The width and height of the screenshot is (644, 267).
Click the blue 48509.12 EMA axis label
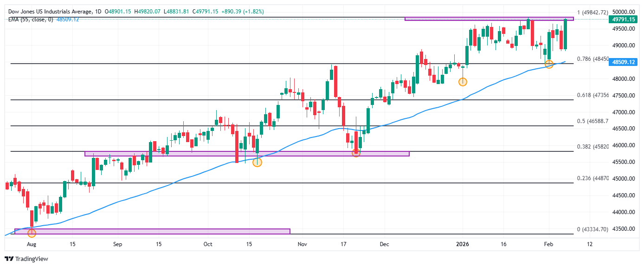tap(623, 62)
